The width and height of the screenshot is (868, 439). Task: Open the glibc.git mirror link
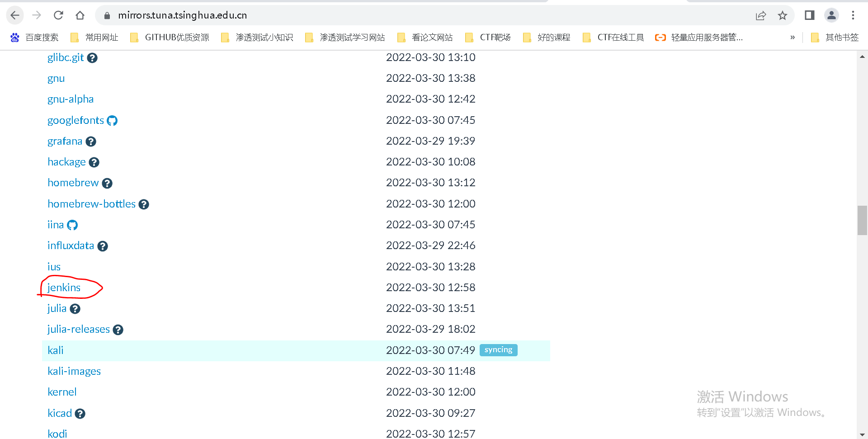[66, 57]
